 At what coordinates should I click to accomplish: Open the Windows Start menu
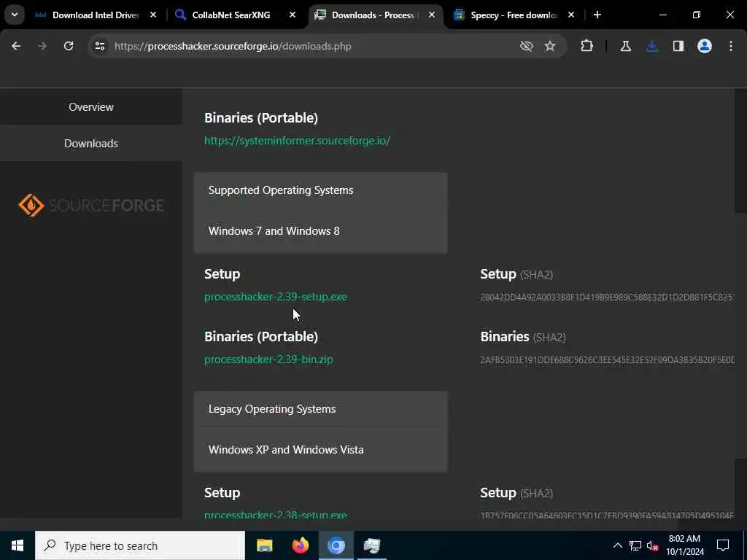click(x=18, y=545)
